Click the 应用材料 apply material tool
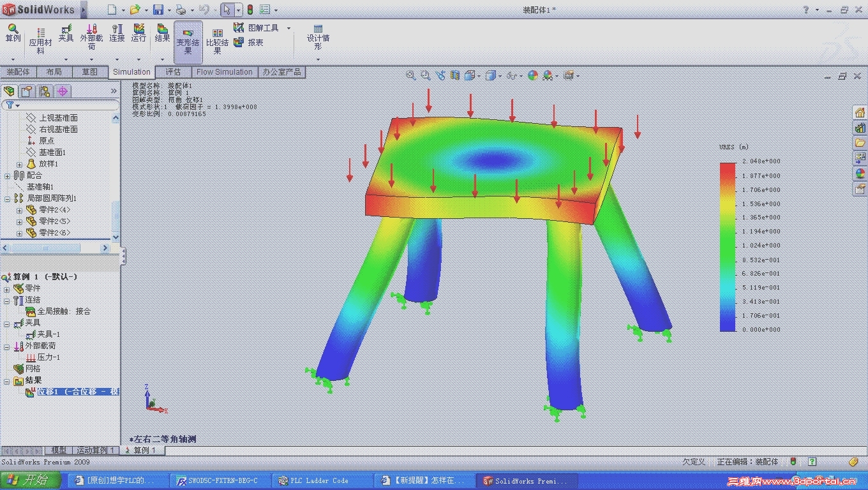 pos(40,40)
